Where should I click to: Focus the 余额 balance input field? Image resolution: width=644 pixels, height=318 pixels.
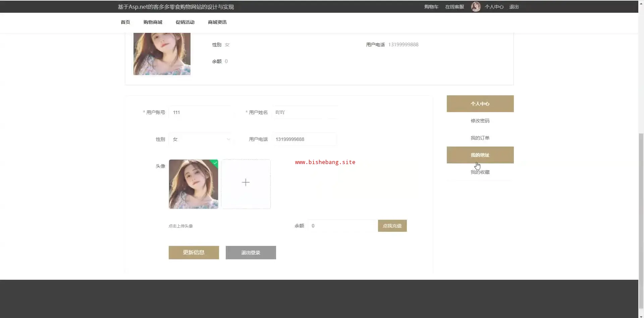point(342,226)
